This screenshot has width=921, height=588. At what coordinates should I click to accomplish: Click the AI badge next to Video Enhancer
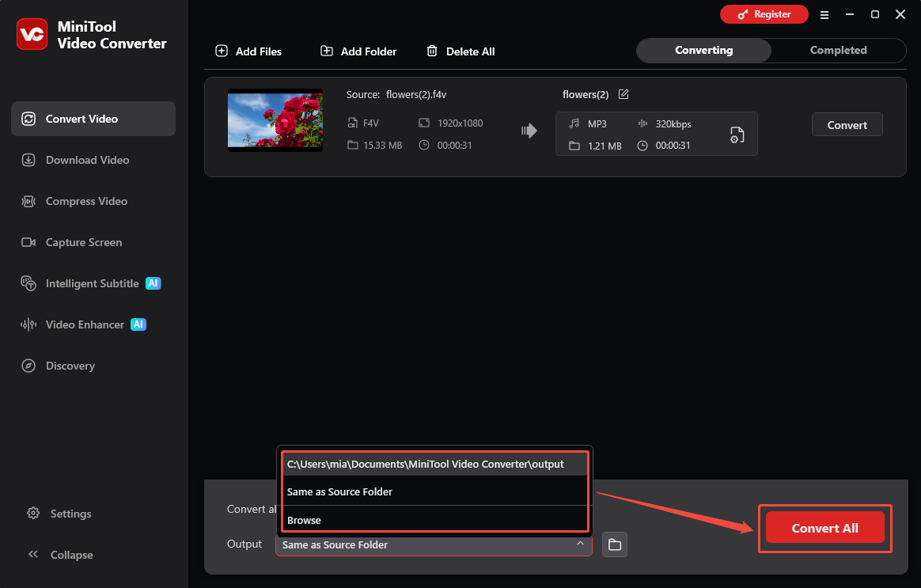point(138,324)
